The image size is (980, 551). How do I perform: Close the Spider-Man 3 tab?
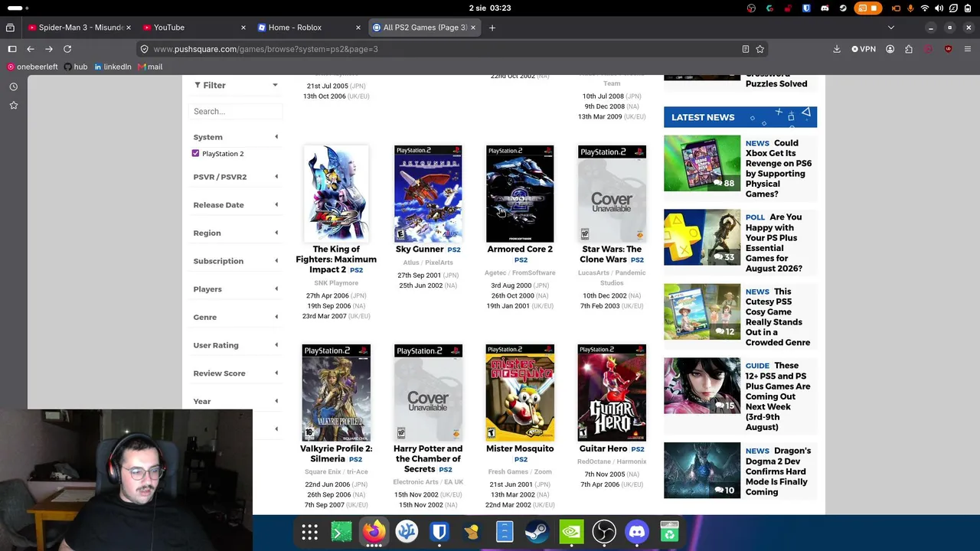(129, 28)
